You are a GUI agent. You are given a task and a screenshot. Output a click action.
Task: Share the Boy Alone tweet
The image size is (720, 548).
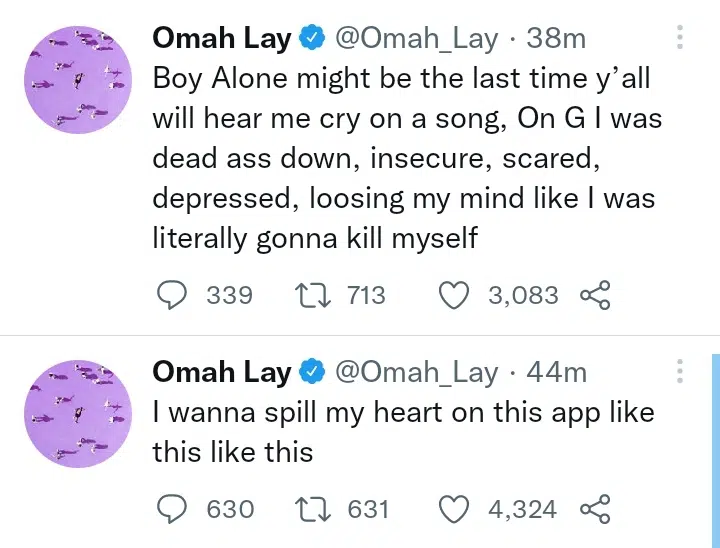pos(595,296)
